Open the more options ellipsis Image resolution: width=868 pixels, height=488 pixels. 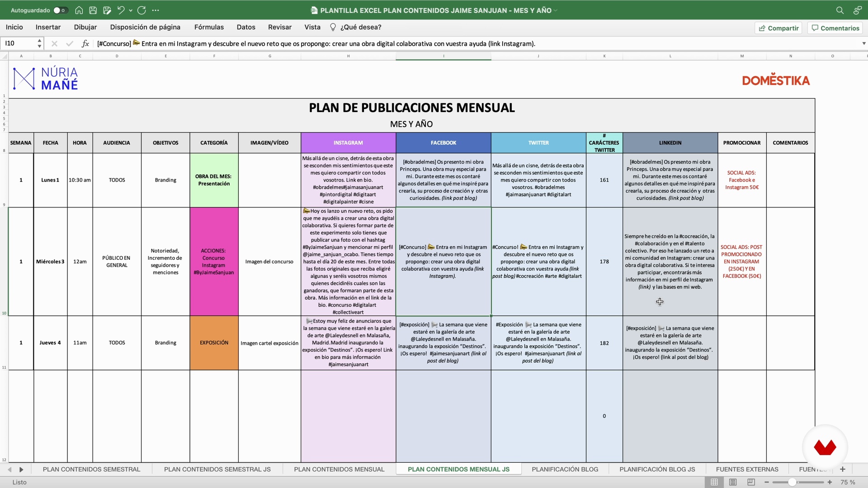coord(156,10)
